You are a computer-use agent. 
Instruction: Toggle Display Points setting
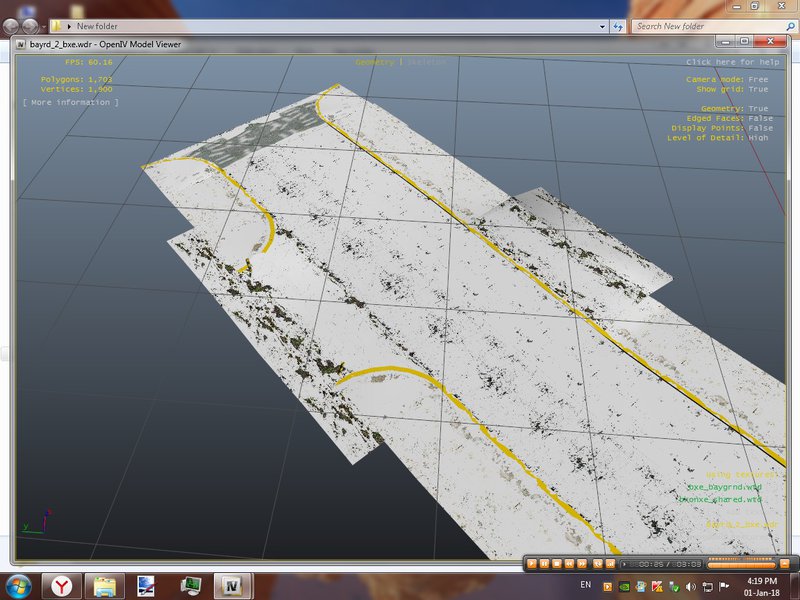pyautogui.click(x=722, y=128)
